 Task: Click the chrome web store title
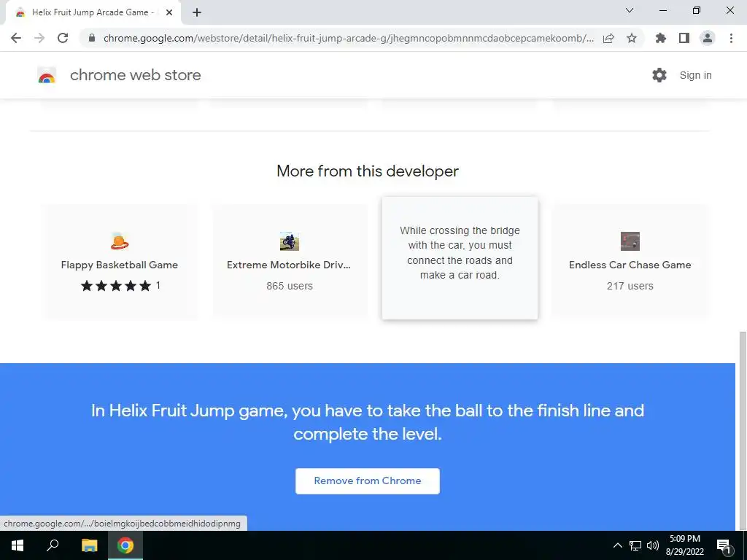[135, 75]
